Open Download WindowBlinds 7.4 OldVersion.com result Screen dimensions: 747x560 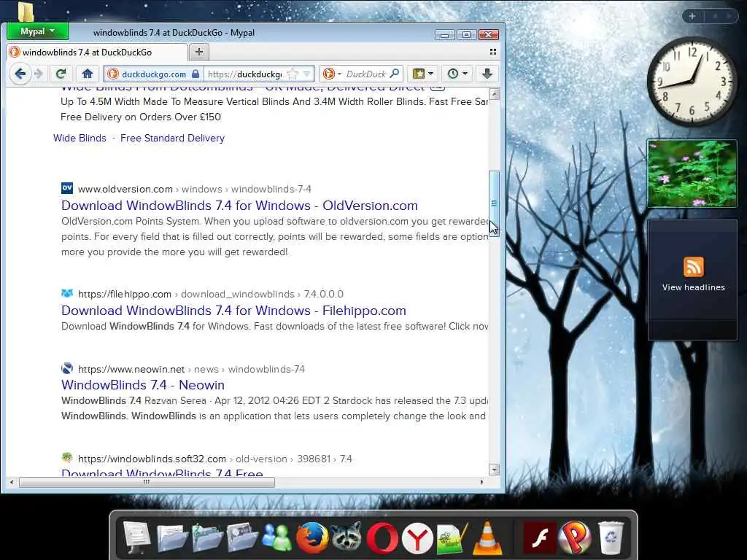click(x=239, y=205)
